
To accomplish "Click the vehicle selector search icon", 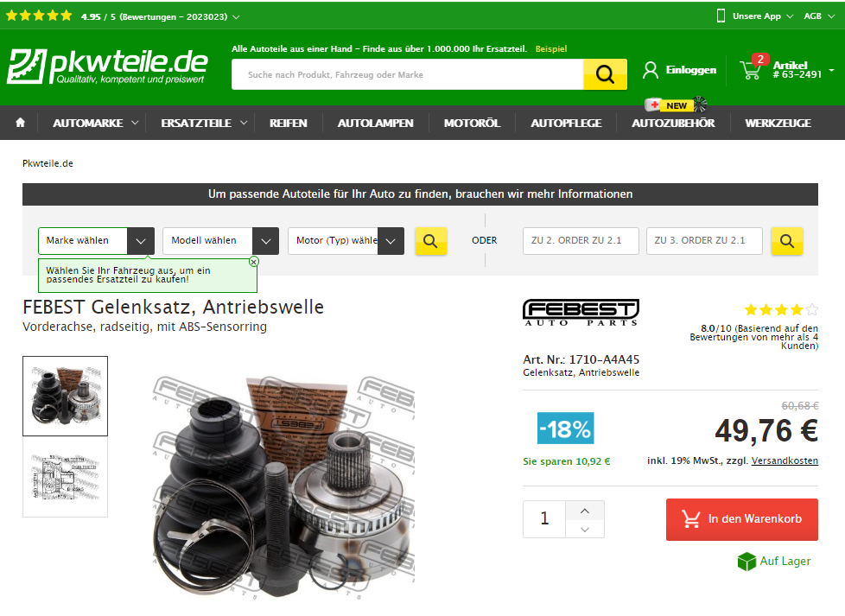I will (430, 241).
